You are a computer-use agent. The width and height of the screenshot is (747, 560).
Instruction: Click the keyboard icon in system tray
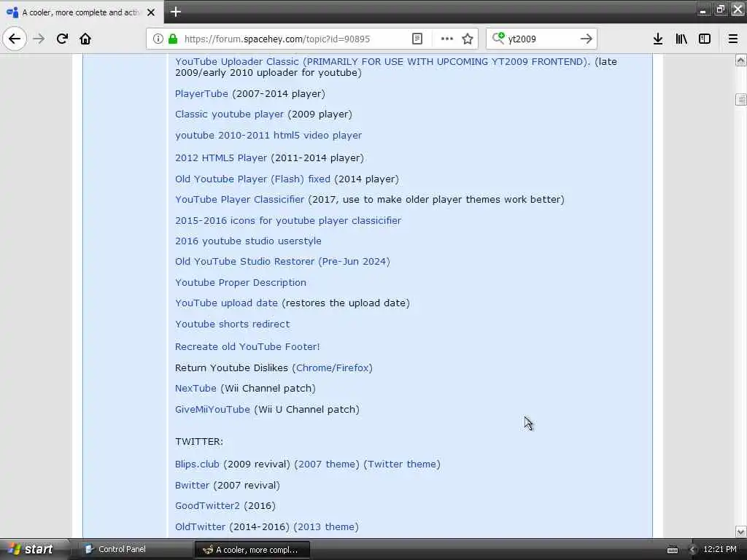(x=673, y=550)
